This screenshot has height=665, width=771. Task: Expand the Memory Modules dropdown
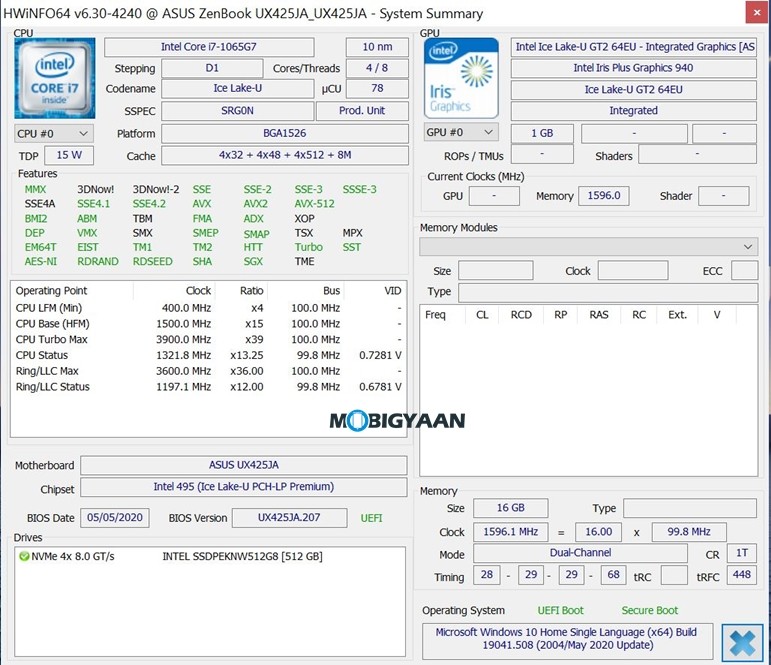point(589,247)
